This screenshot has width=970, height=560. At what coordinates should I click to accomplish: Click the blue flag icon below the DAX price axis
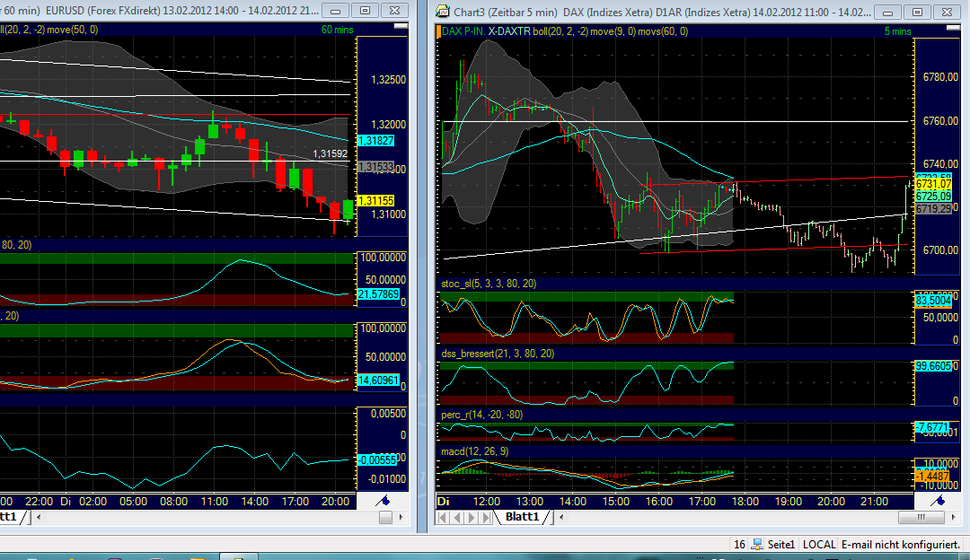(939, 501)
